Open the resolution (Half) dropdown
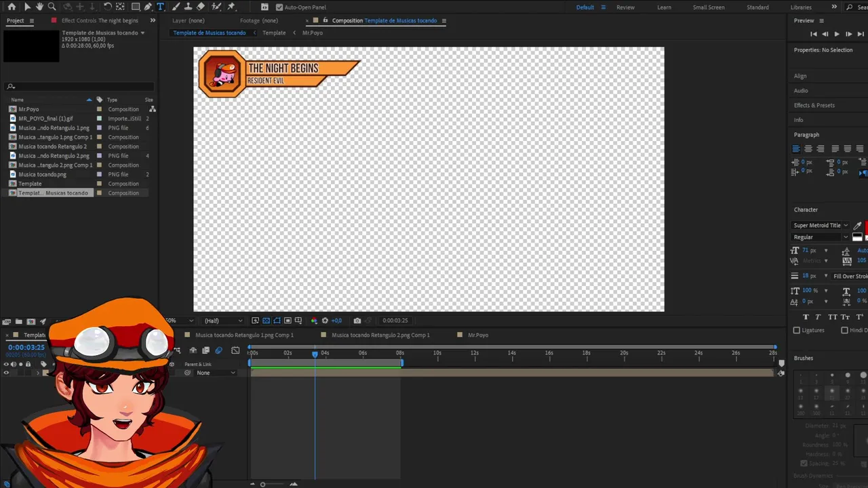868x488 pixels. [223, 321]
